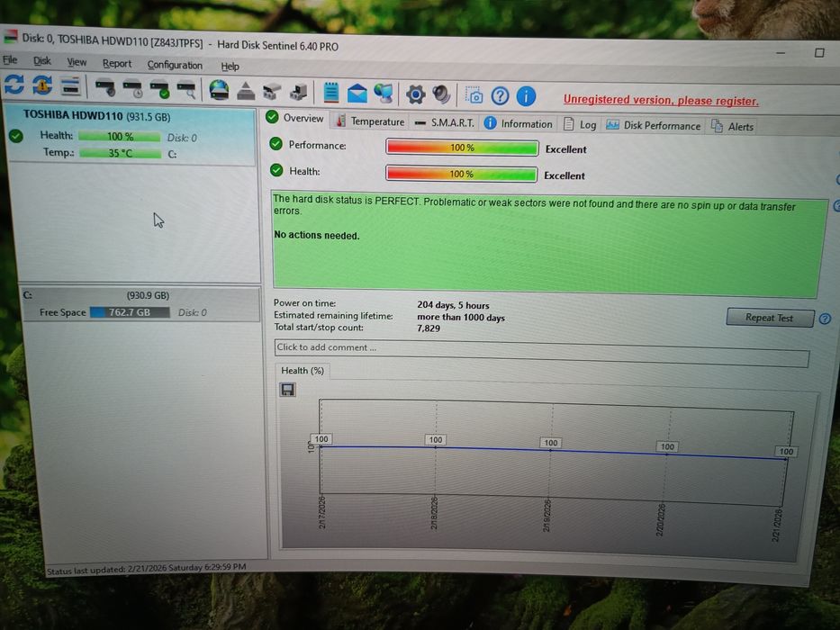
Task: Click the Temp. 35 °C green bar
Action: 120,153
